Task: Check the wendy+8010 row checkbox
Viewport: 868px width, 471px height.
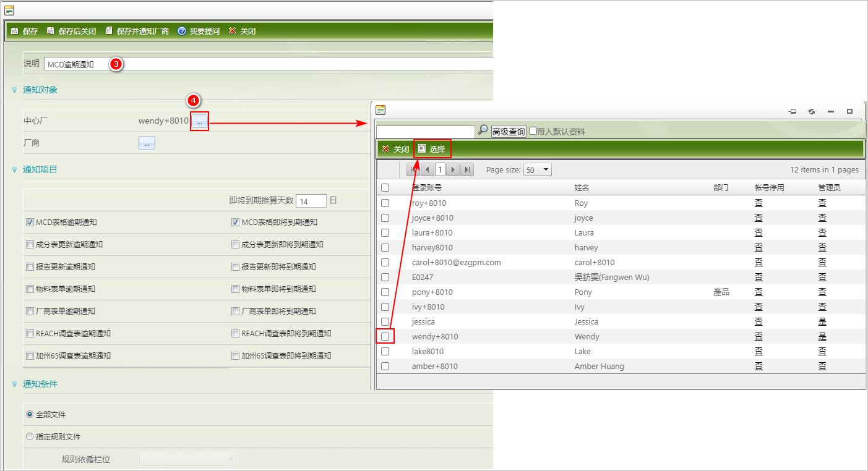Action: 385,336
